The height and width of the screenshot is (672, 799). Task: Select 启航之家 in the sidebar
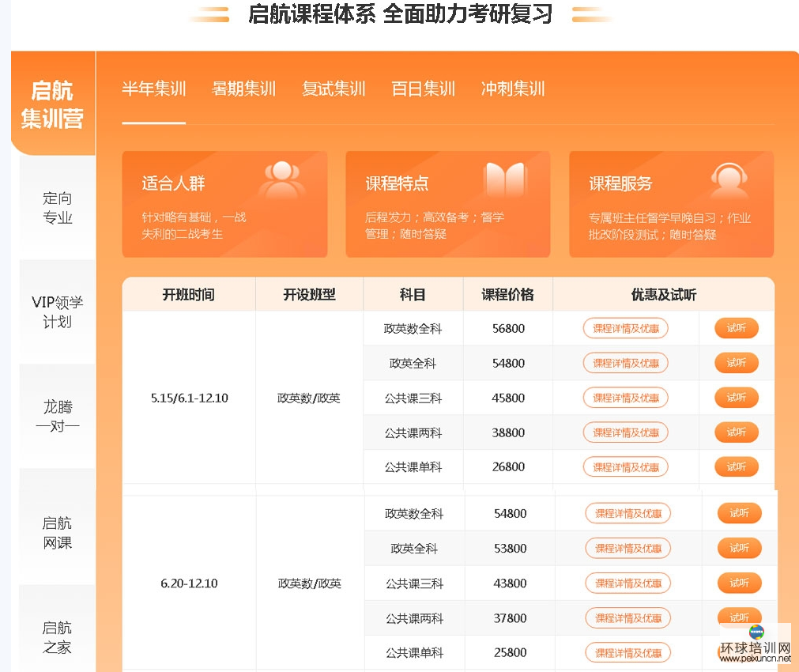tap(57, 637)
